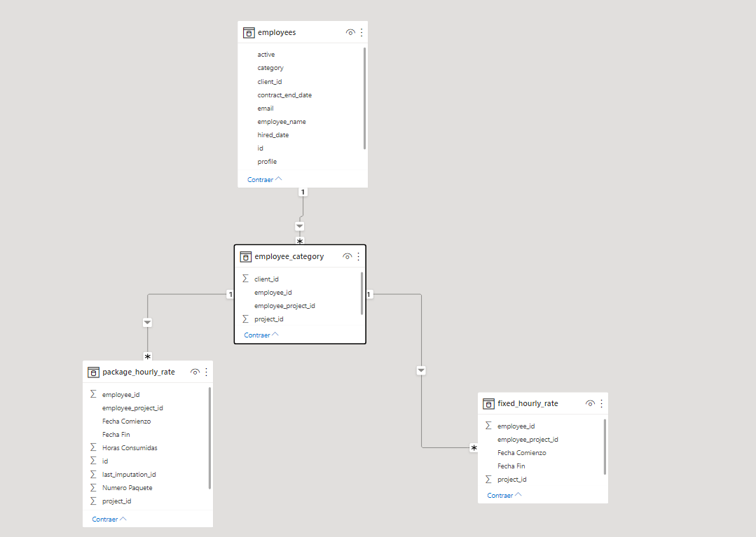Click sigma icon beside employee_id in package_hourly_rate

pos(93,394)
